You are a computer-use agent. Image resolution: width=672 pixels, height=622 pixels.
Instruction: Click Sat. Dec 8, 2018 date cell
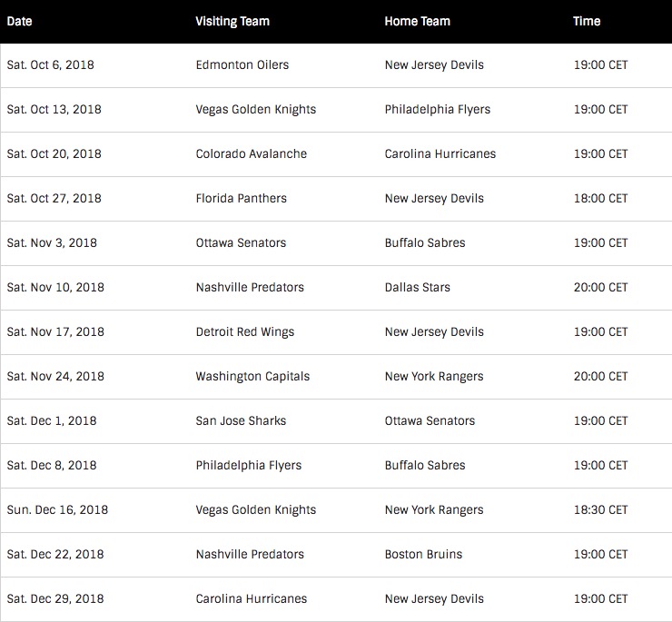(52, 466)
